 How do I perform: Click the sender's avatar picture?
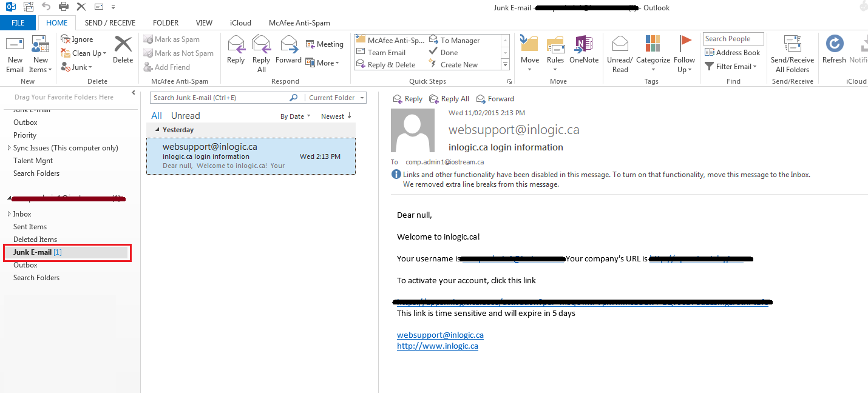coord(413,130)
